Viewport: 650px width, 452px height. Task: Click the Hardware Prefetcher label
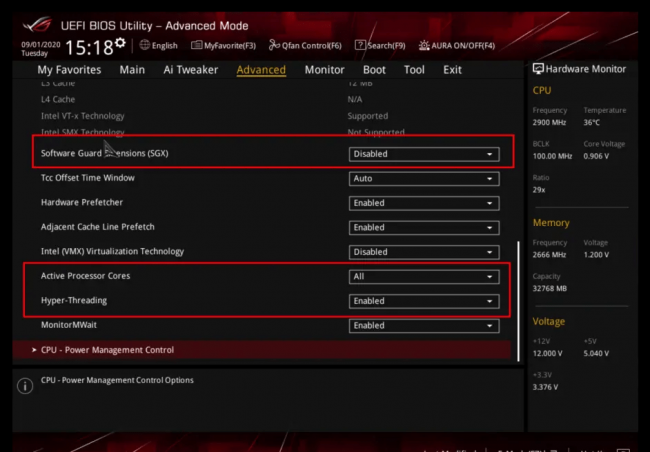pos(82,202)
